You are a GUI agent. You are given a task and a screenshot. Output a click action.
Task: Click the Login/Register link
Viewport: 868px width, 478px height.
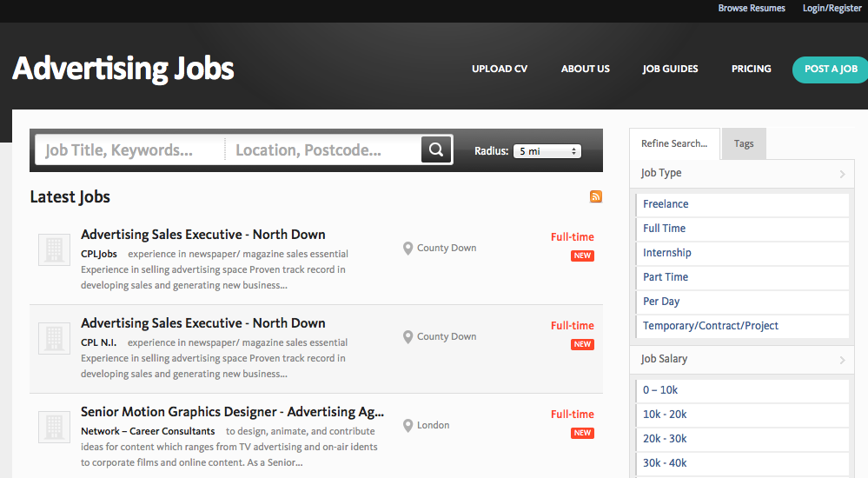click(x=832, y=9)
